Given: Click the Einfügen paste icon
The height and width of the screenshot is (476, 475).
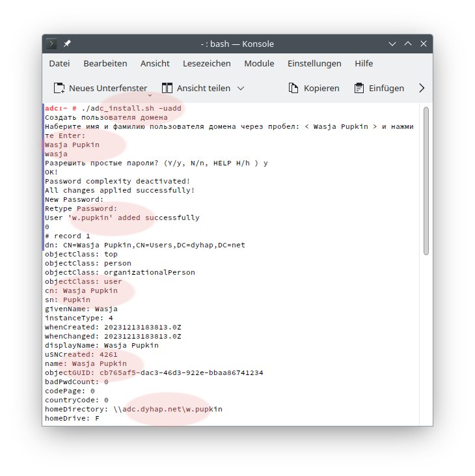Looking at the screenshot, I should (359, 88).
